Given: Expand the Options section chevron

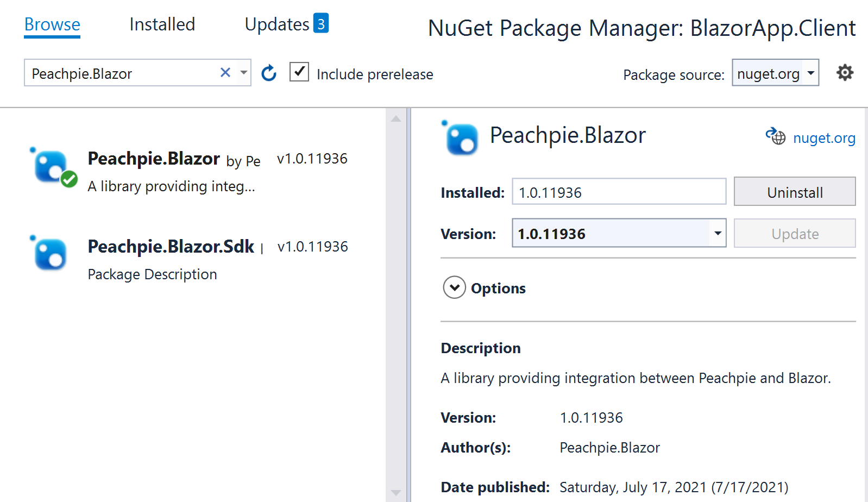Looking at the screenshot, I should [x=454, y=287].
